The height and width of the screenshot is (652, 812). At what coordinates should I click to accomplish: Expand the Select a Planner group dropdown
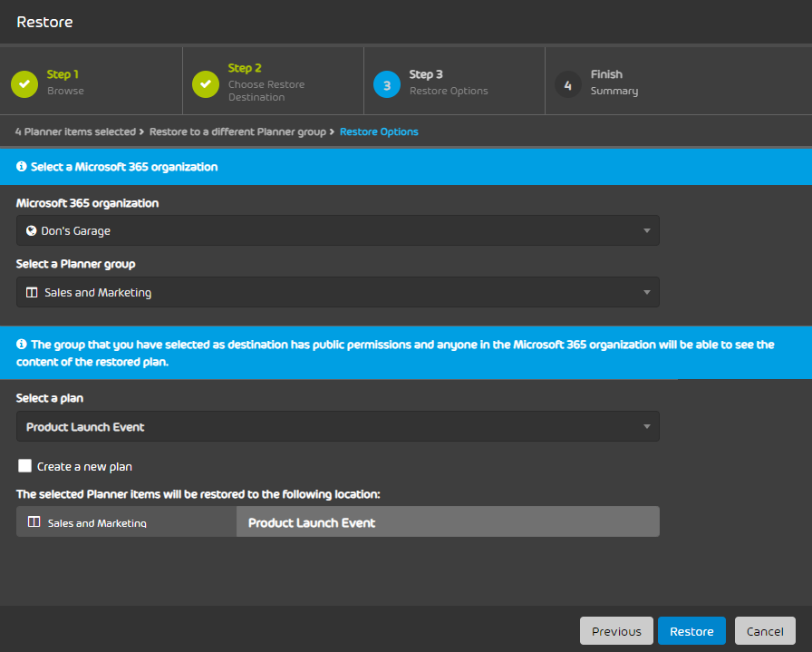point(338,292)
